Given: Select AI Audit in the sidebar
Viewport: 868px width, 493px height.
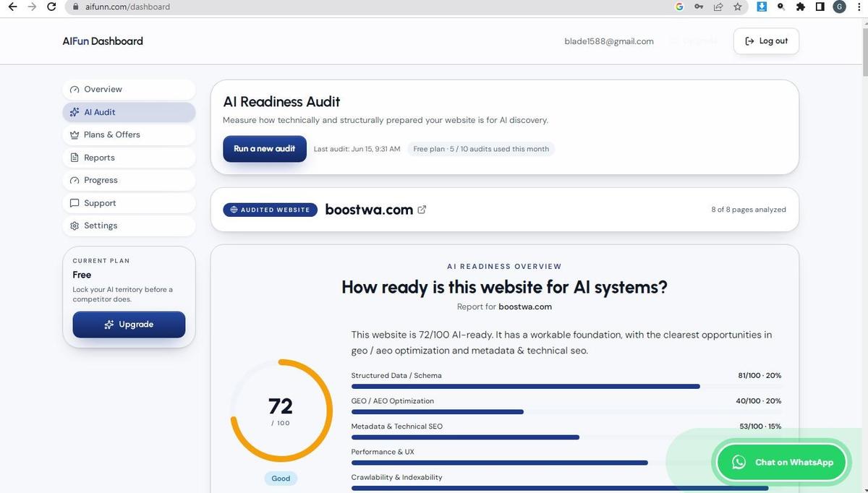Looking at the screenshot, I should 129,112.
